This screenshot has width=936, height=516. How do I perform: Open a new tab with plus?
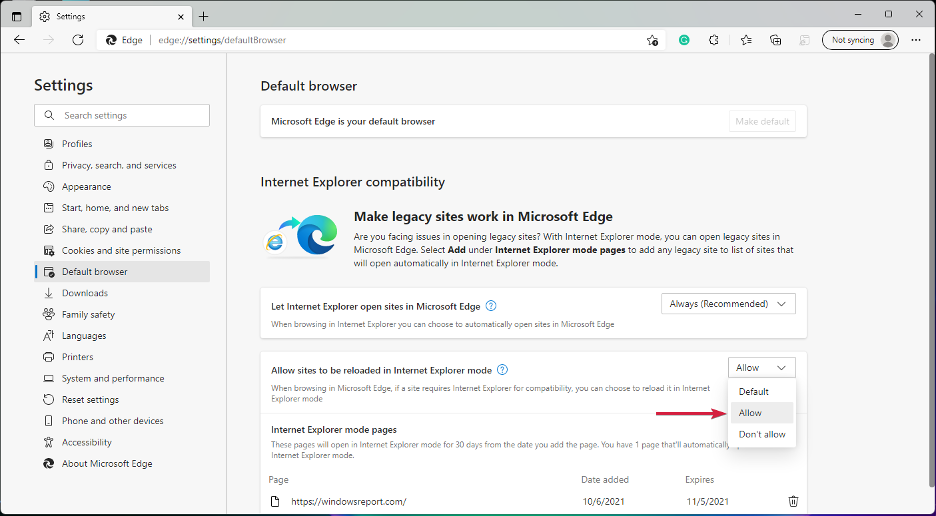[203, 17]
